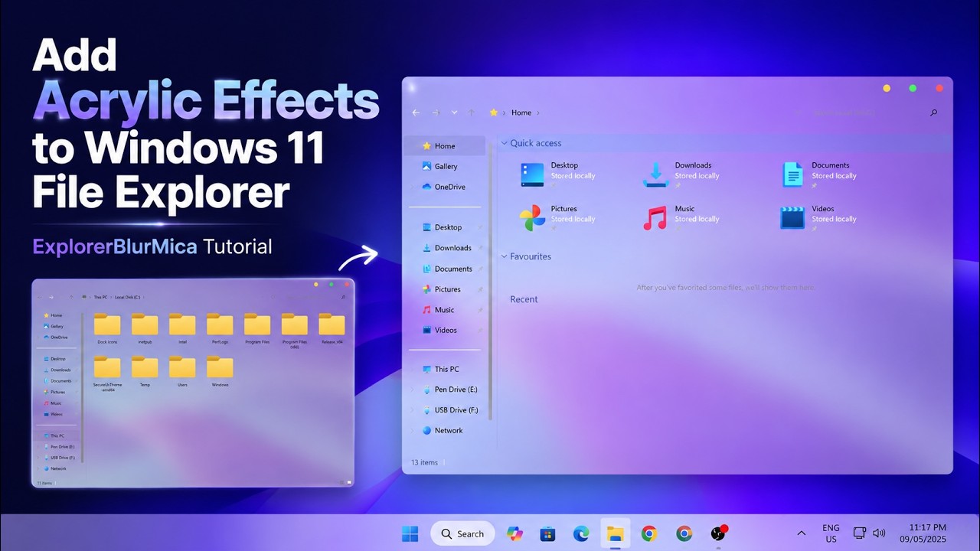This screenshot has width=980, height=551.
Task: Open the Music folder icon in Quick access
Action: point(655,218)
